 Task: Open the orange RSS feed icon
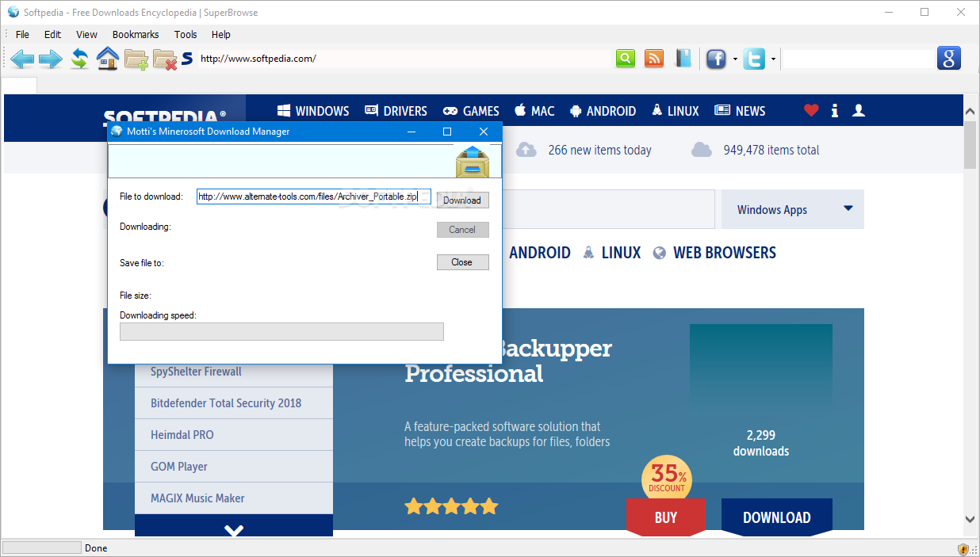(654, 59)
